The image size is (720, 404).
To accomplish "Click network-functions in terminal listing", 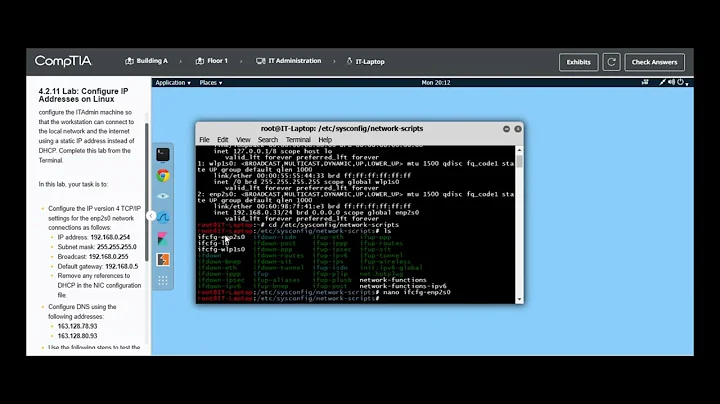I will point(393,280).
